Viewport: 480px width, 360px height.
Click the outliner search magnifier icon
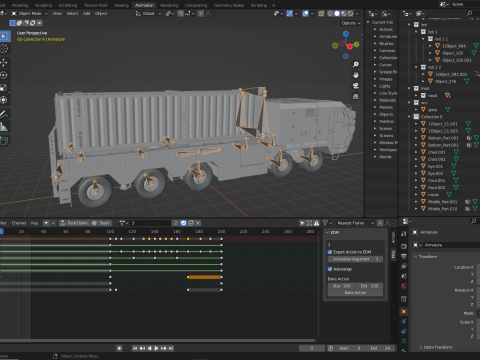[470, 13]
